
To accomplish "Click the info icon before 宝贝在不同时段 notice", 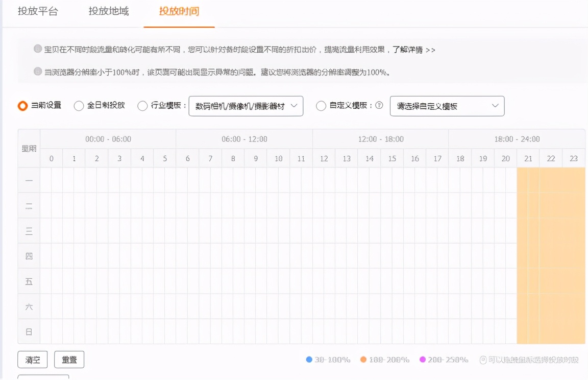I will (38, 49).
